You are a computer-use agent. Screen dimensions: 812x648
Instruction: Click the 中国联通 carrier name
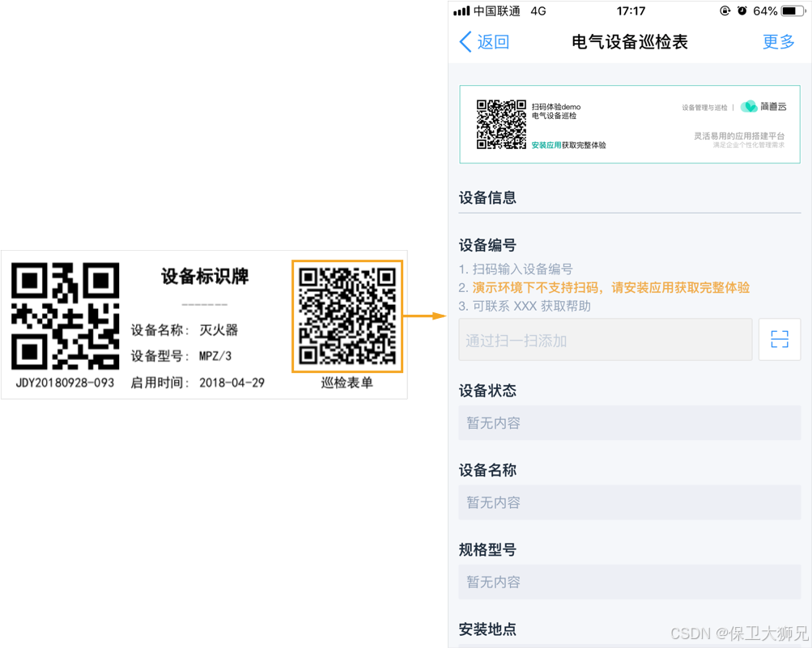point(496,11)
